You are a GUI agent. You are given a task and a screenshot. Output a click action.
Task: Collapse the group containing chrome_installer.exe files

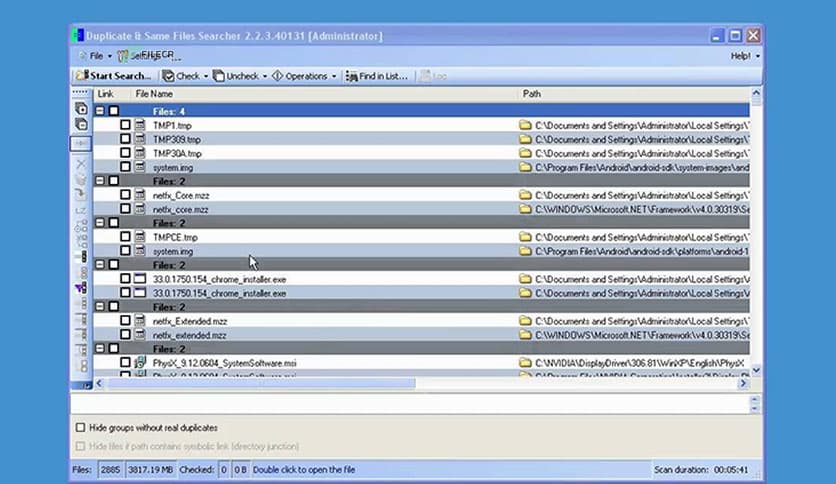tap(100, 264)
